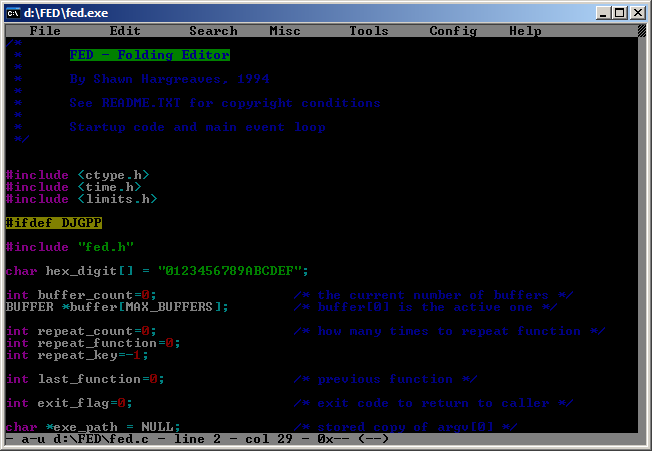Open the Help menu
The width and height of the screenshot is (652, 451).
coord(525,31)
